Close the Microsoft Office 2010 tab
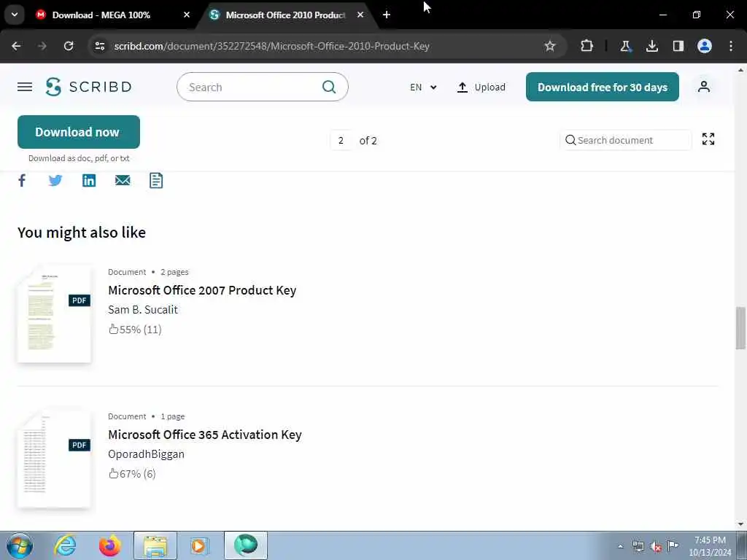Viewport: 747px width, 560px height. point(360,15)
